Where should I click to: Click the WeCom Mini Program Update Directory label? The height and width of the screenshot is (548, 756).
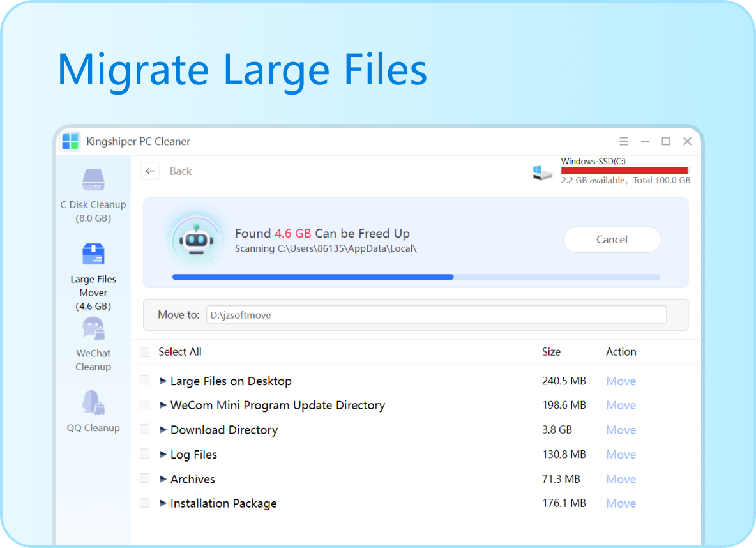tap(278, 405)
